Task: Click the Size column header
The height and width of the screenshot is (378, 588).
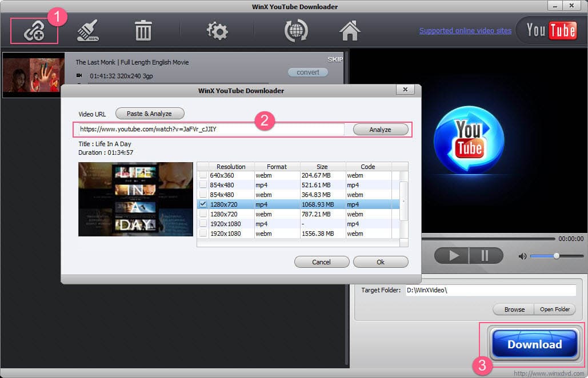Action: 322,167
